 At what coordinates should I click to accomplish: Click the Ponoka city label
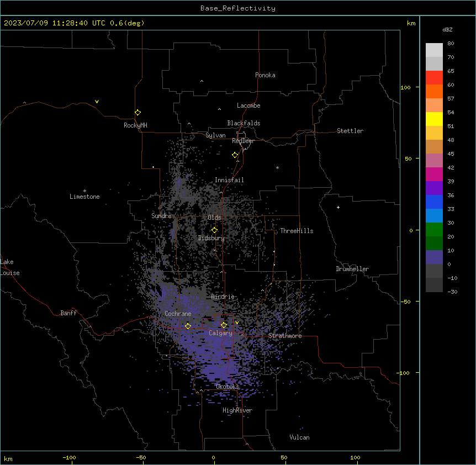[265, 75]
